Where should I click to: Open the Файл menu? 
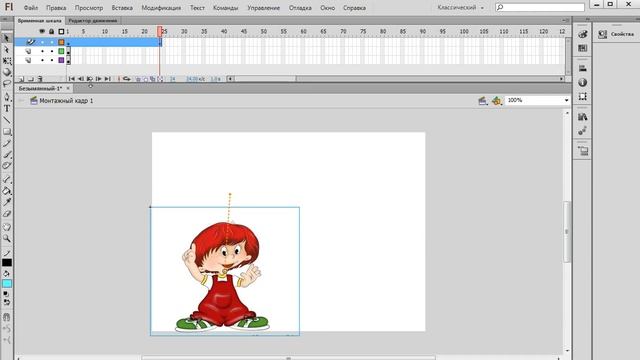(x=31, y=8)
